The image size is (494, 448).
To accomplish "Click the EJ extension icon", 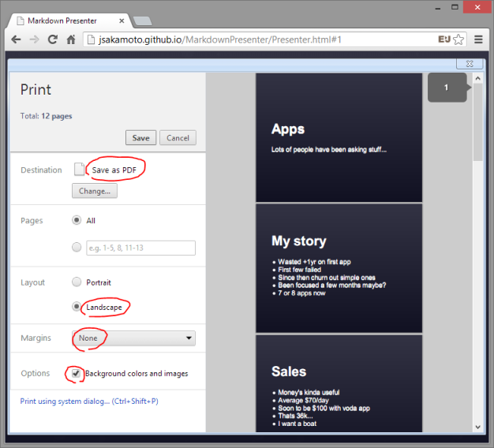I will [x=443, y=39].
